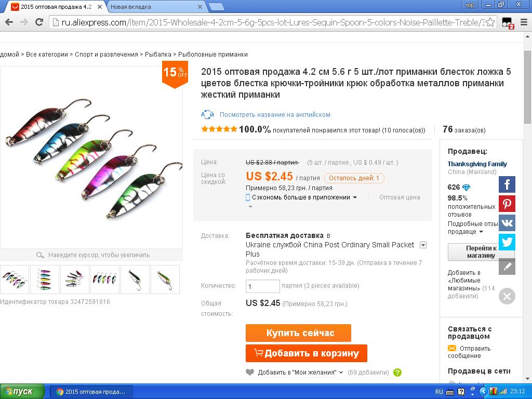Open 'Добавить в Мои желания' dropdown arrow
The image size is (532, 399).
(x=341, y=373)
